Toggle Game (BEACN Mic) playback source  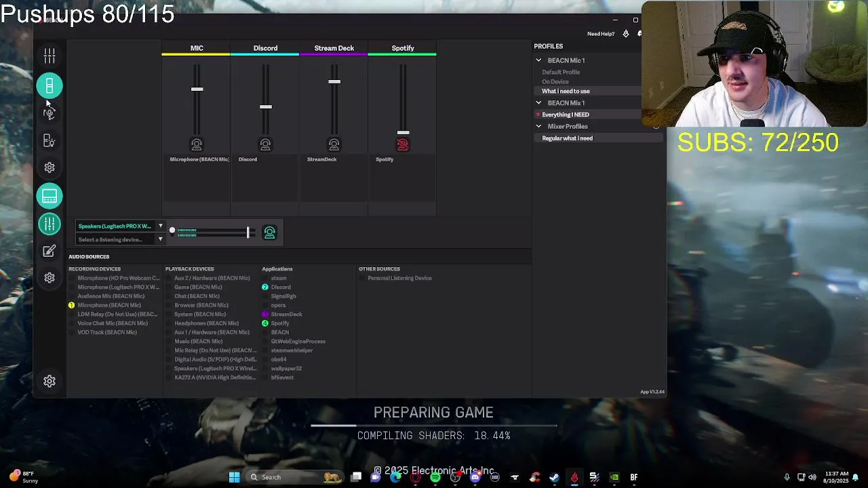coord(169,287)
